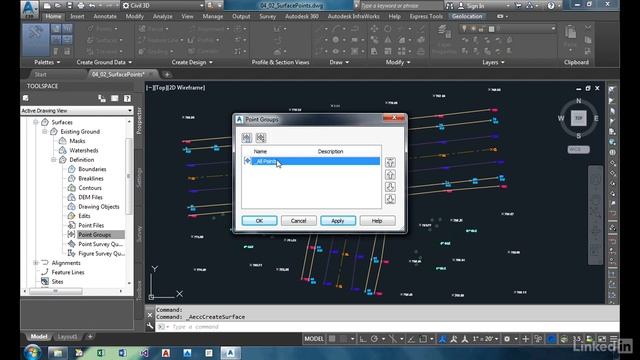
Task: Click Help in Point Groups dialog
Action: 377,221
